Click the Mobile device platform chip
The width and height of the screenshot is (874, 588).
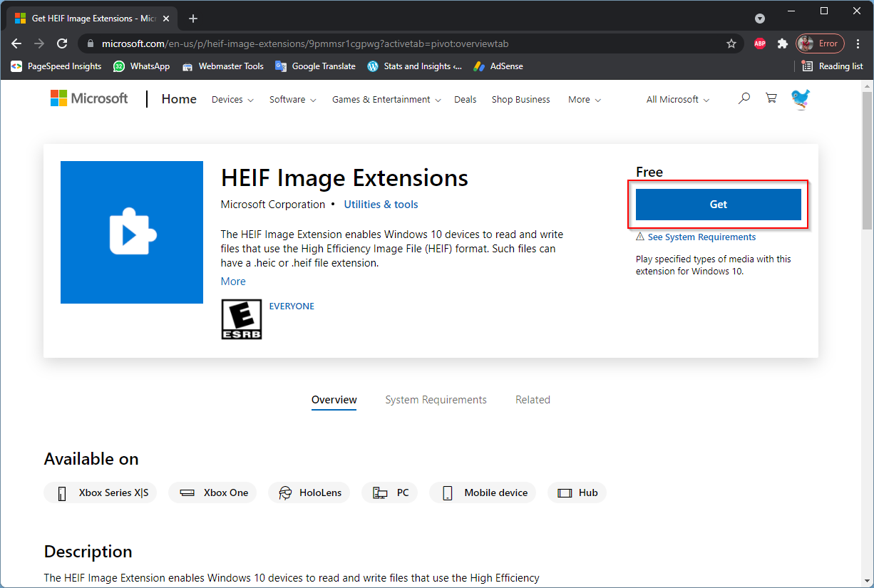click(x=483, y=492)
